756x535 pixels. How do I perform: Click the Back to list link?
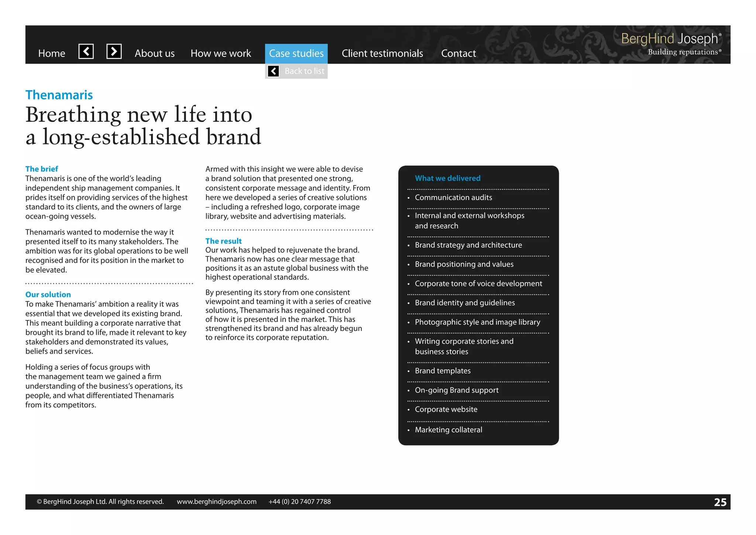(x=304, y=71)
